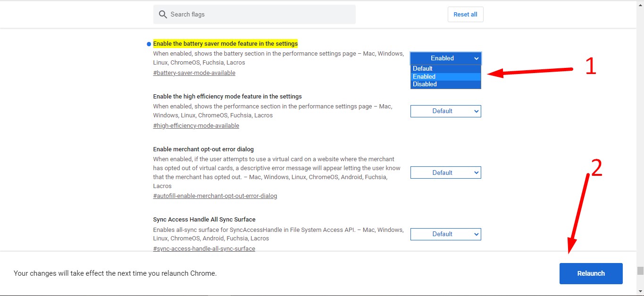Click the relaunch Chrome notice text
Image resolution: width=644 pixels, height=296 pixels.
[115, 273]
